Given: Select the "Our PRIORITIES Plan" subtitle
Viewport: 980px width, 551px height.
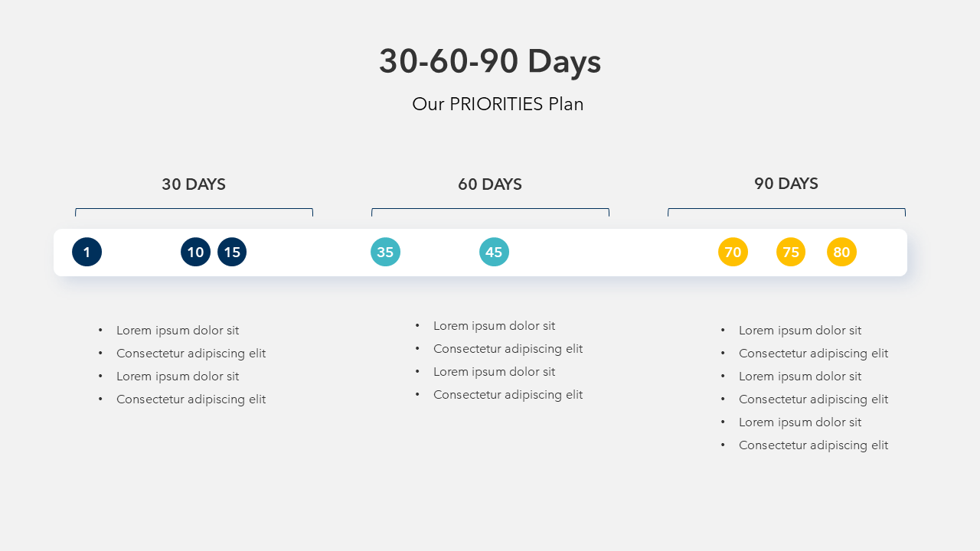Looking at the screenshot, I should [498, 104].
